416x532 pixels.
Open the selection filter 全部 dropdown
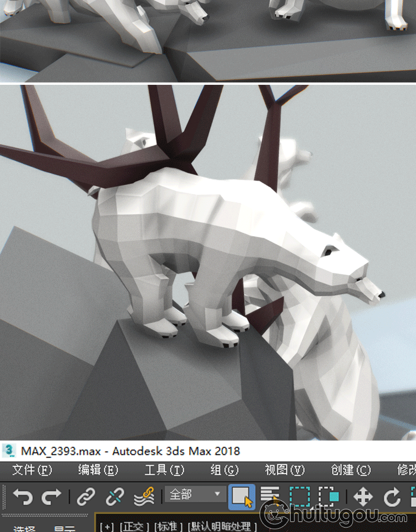tap(195, 494)
